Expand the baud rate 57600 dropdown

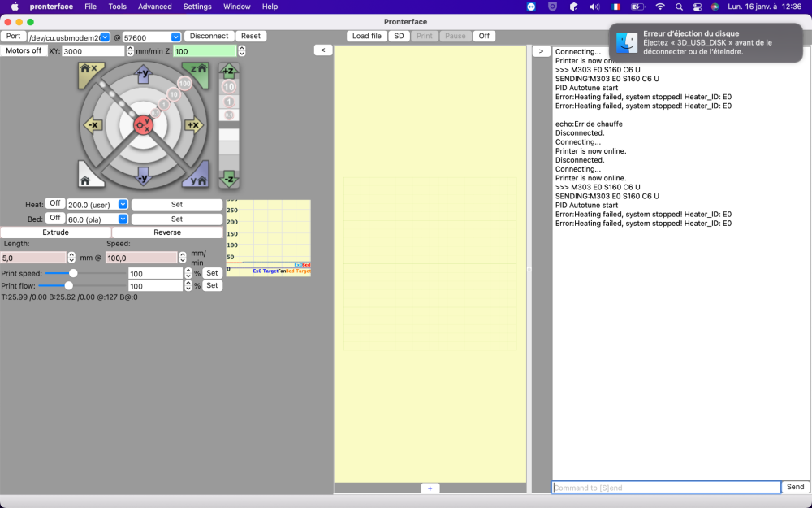tap(175, 37)
